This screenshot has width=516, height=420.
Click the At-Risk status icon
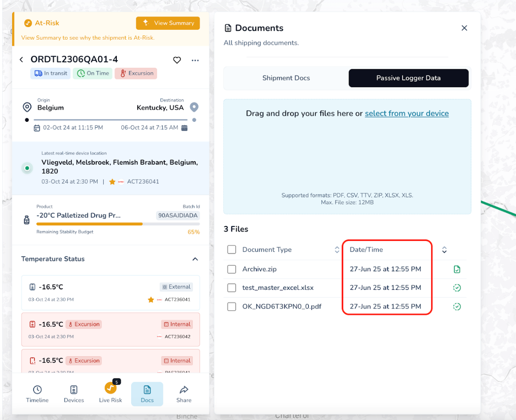pyautogui.click(x=28, y=23)
